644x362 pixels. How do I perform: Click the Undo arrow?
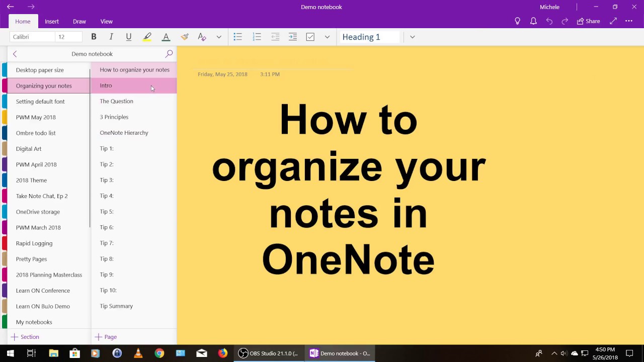coord(549,21)
